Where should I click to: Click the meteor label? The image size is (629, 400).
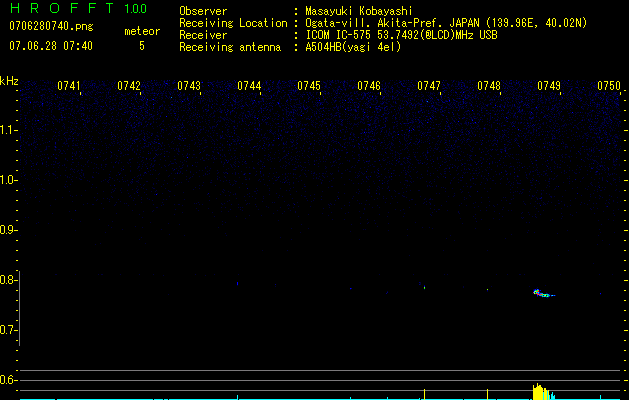click(x=142, y=31)
